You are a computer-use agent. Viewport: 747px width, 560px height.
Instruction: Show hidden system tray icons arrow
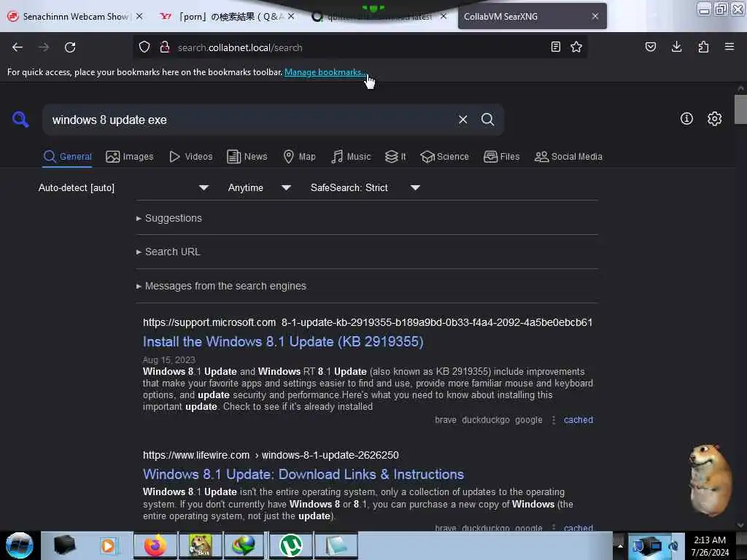(x=620, y=545)
